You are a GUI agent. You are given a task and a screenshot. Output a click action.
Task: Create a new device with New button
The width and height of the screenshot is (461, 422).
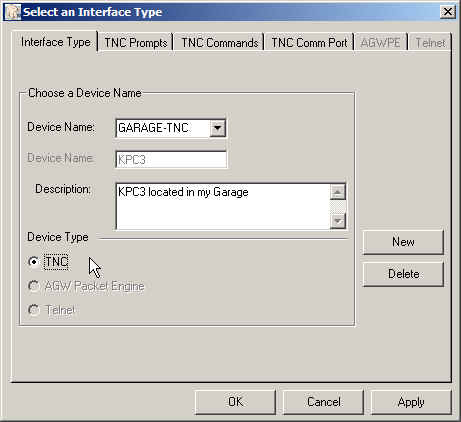tap(403, 242)
